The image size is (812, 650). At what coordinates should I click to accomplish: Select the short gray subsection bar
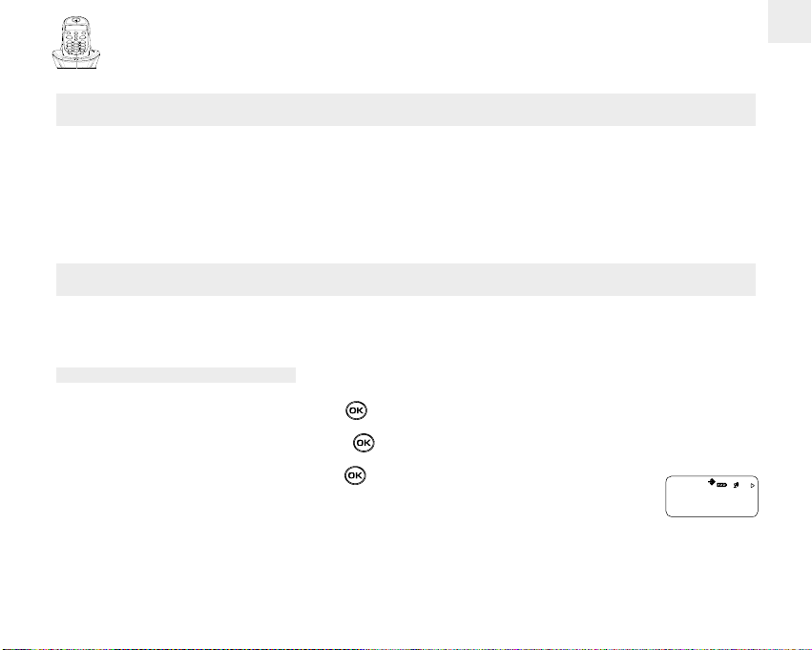(177, 375)
